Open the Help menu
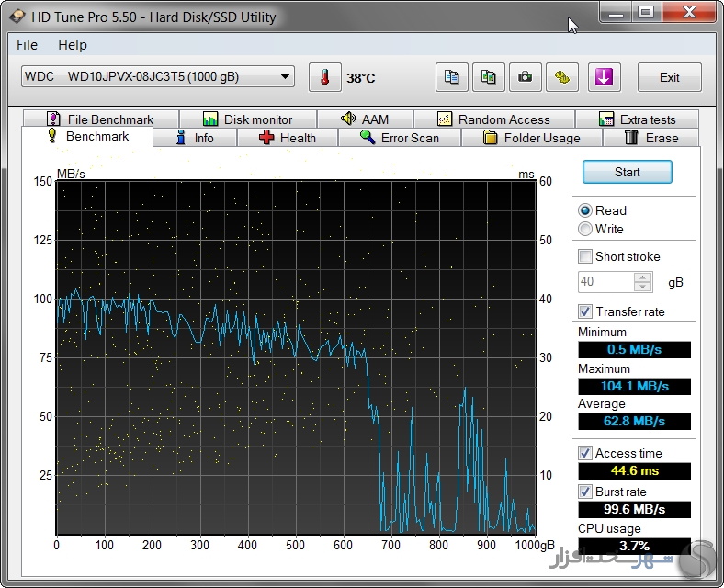 click(72, 45)
